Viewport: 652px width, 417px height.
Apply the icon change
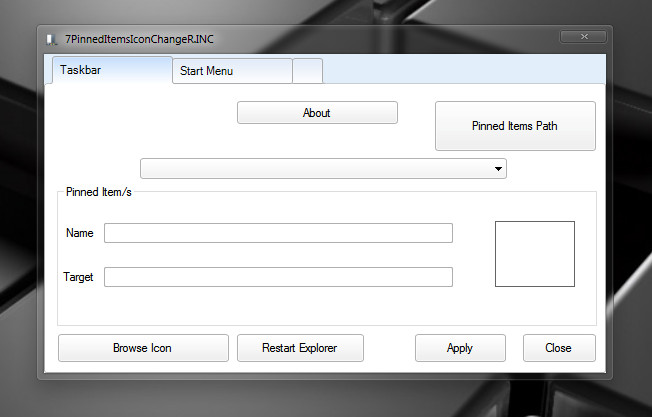pyautogui.click(x=460, y=348)
